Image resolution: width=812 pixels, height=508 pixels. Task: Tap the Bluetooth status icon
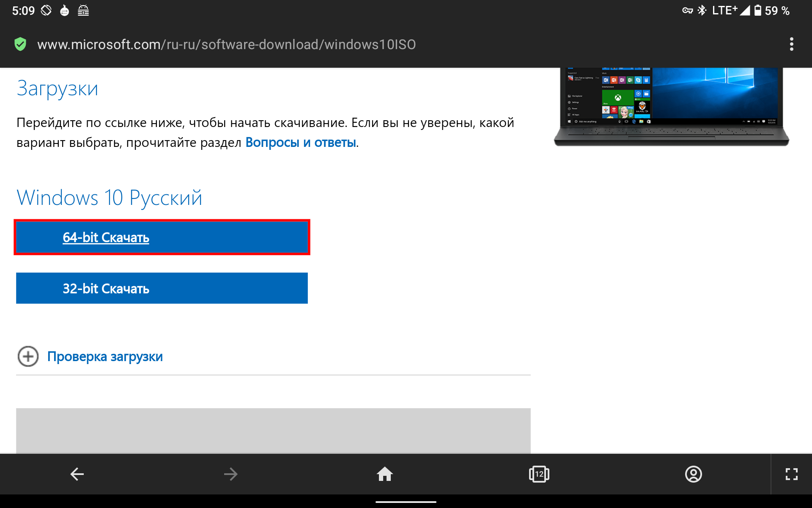(702, 11)
